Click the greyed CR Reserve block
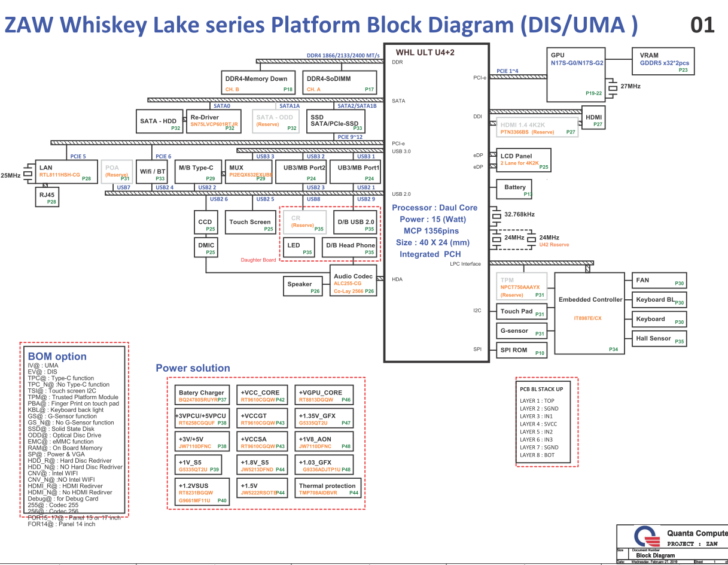This screenshot has width=728, height=565. (304, 222)
